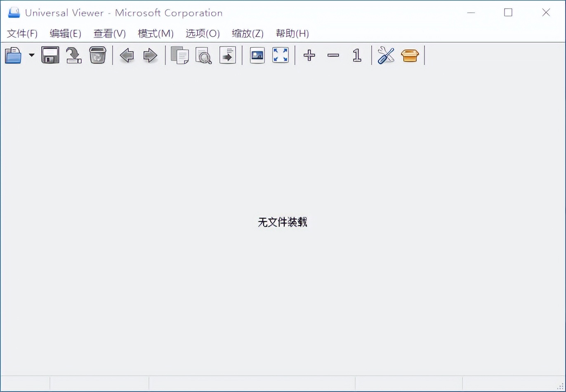Save the file with the floppy disk icon
Screen dimensions: 566x392
point(50,55)
